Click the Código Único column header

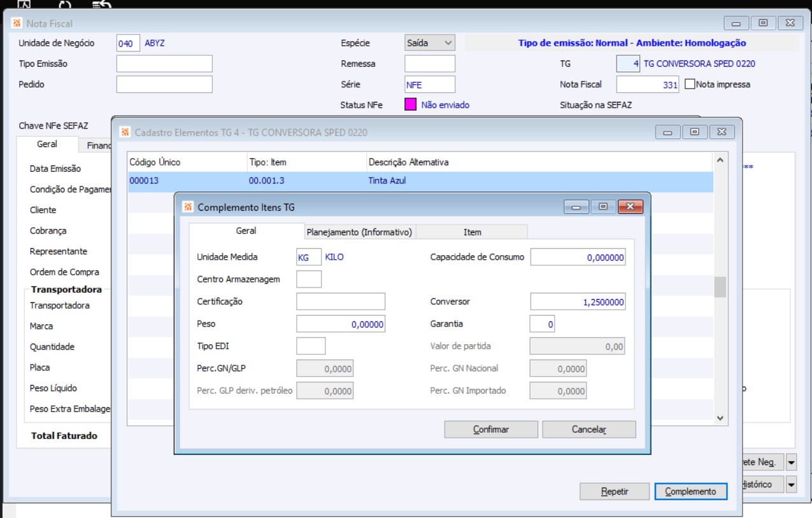coord(155,162)
